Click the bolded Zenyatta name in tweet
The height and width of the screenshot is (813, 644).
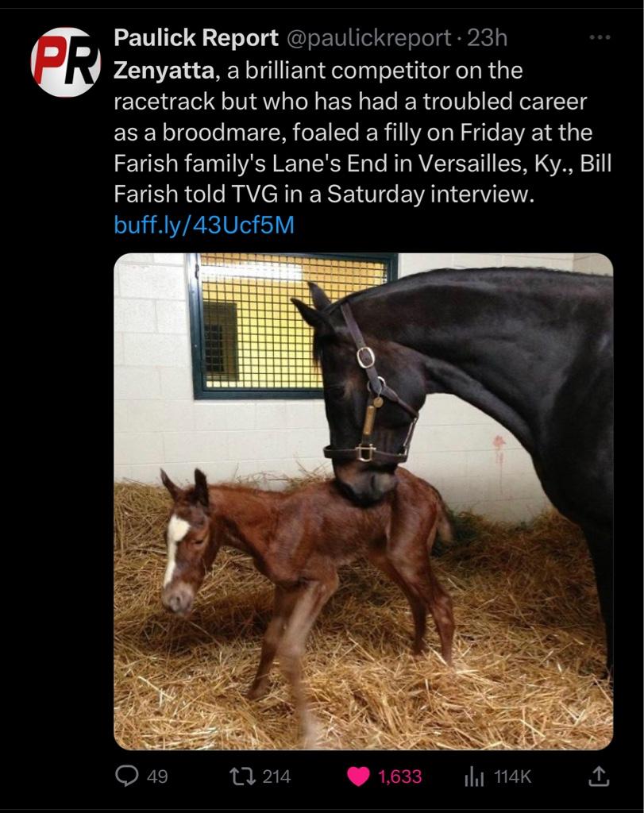pos(164,71)
